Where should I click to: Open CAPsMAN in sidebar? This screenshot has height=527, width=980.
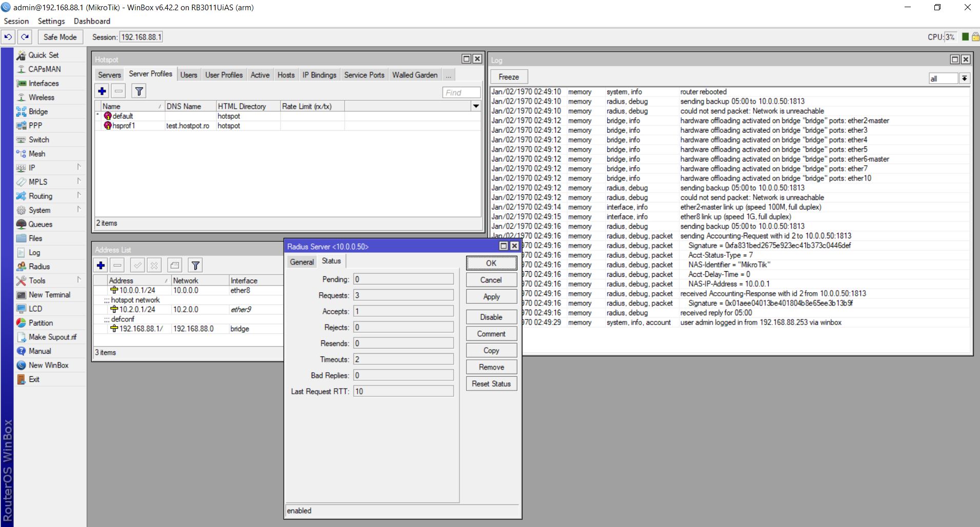coord(44,69)
